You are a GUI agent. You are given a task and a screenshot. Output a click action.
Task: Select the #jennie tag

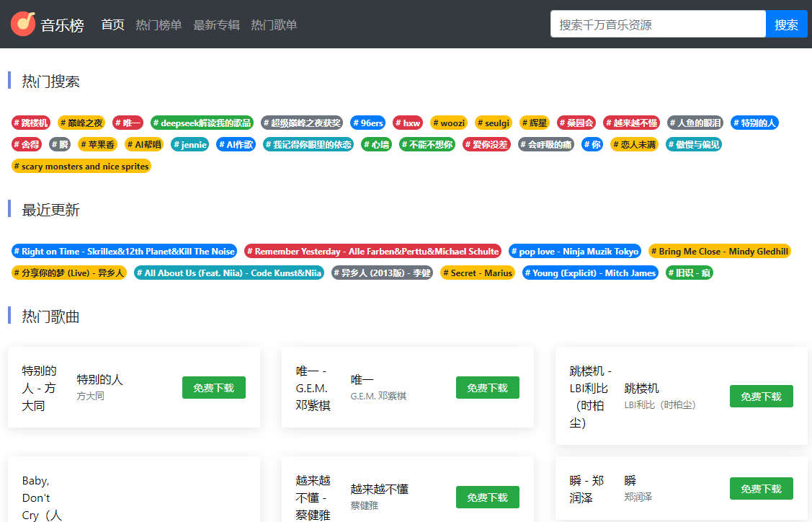click(x=190, y=145)
